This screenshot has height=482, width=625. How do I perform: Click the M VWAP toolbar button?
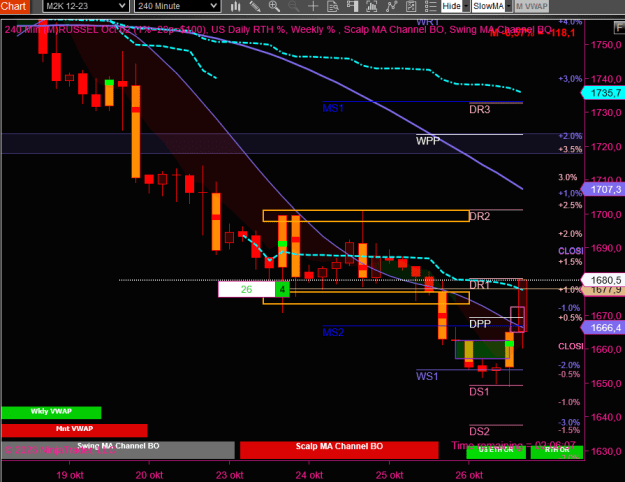click(x=531, y=6)
